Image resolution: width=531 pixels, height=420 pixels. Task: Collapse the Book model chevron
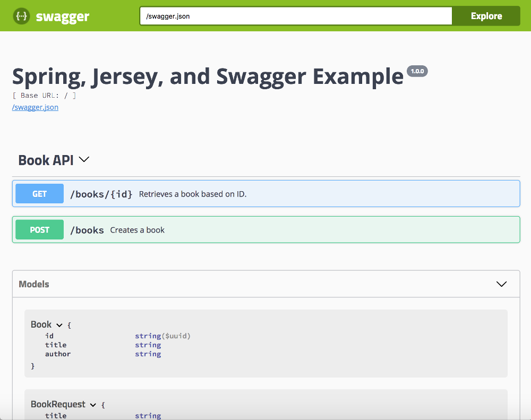59,325
